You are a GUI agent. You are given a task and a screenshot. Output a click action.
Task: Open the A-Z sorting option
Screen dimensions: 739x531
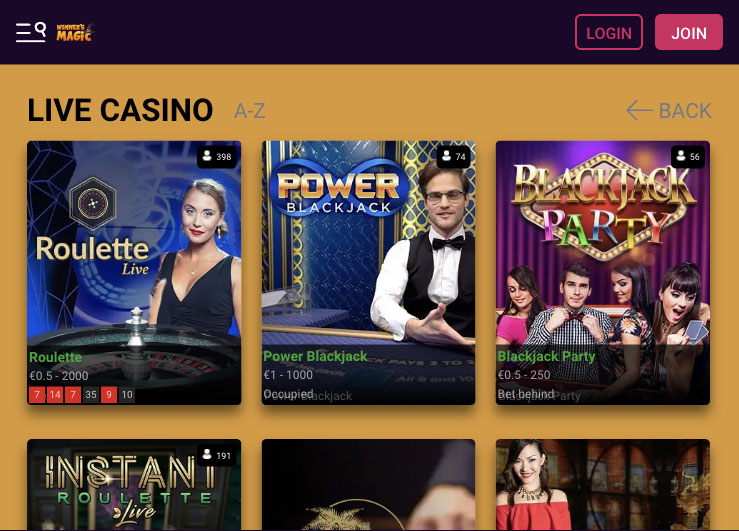point(250,111)
